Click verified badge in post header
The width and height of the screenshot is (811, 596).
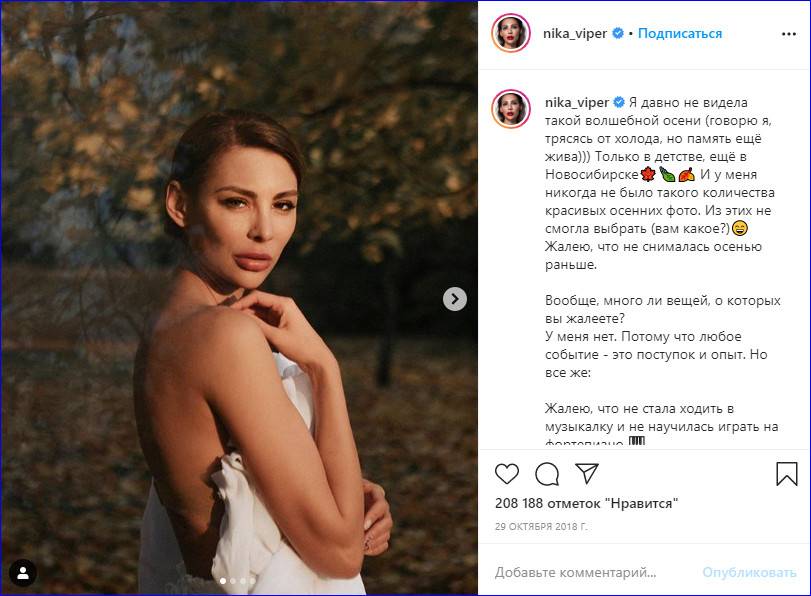(x=619, y=34)
